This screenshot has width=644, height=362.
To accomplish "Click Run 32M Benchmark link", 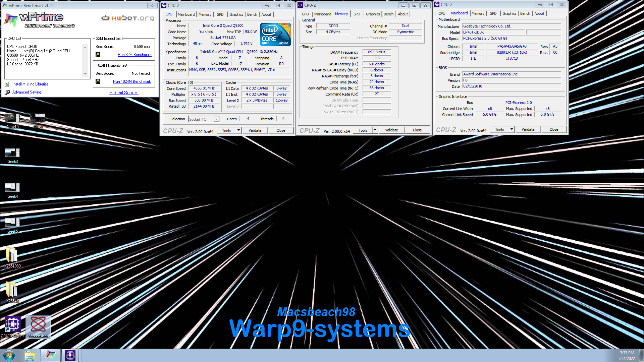I will 135,55.
